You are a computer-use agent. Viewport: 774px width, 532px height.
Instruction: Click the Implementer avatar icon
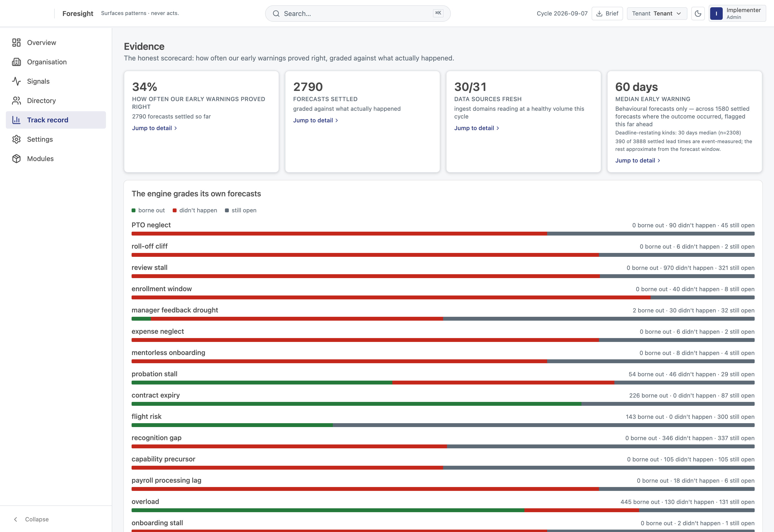click(x=716, y=14)
